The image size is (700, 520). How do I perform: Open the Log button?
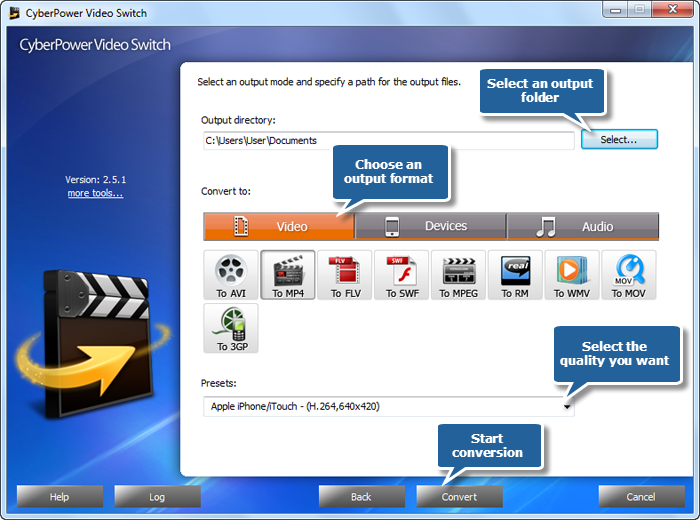point(157,496)
